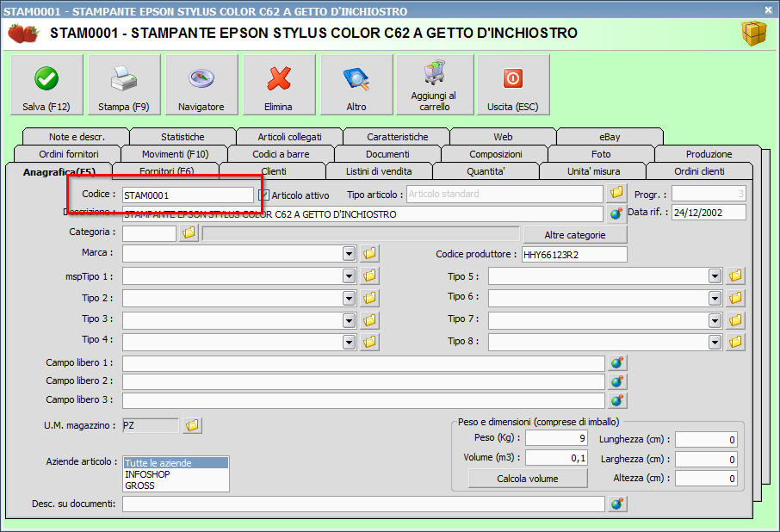Click the Altezza (cm) input field
Image resolution: width=780 pixels, height=532 pixels.
(x=706, y=479)
